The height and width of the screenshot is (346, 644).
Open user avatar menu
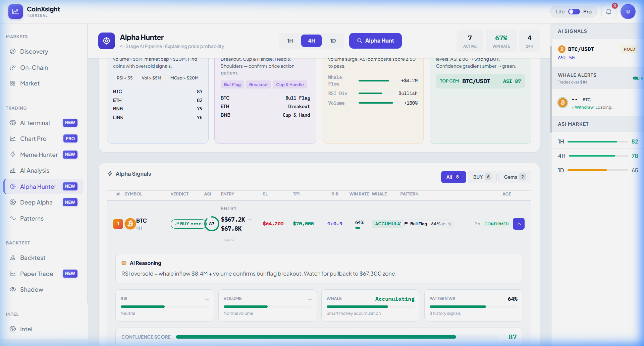[628, 12]
